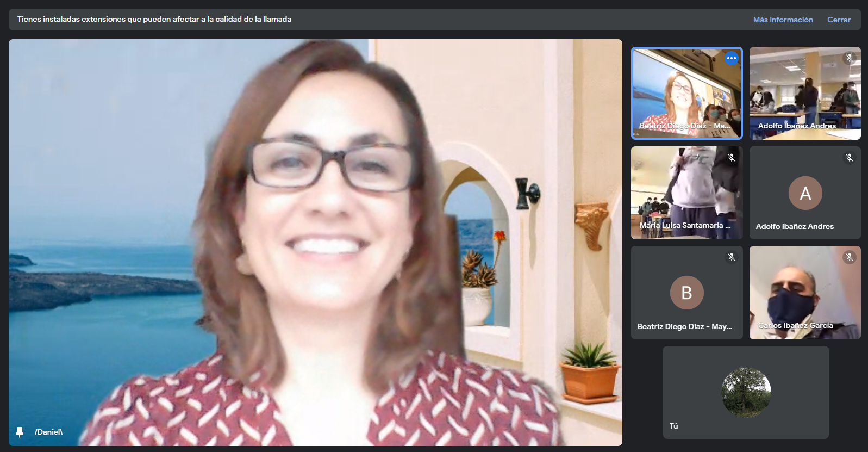The width and height of the screenshot is (868, 452).
Task: Click the extensions warning message text
Action: click(154, 19)
